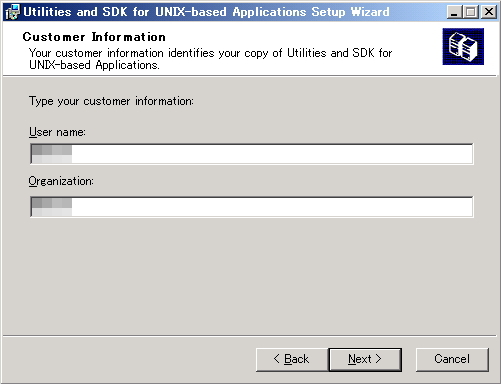The image size is (501, 384).
Task: Click the disabled maximize button
Action: click(471, 12)
